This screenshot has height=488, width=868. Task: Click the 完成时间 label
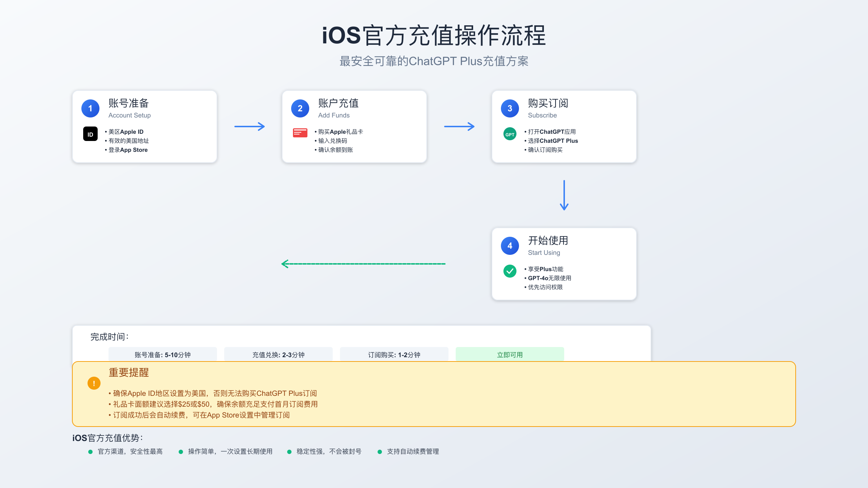110,337
